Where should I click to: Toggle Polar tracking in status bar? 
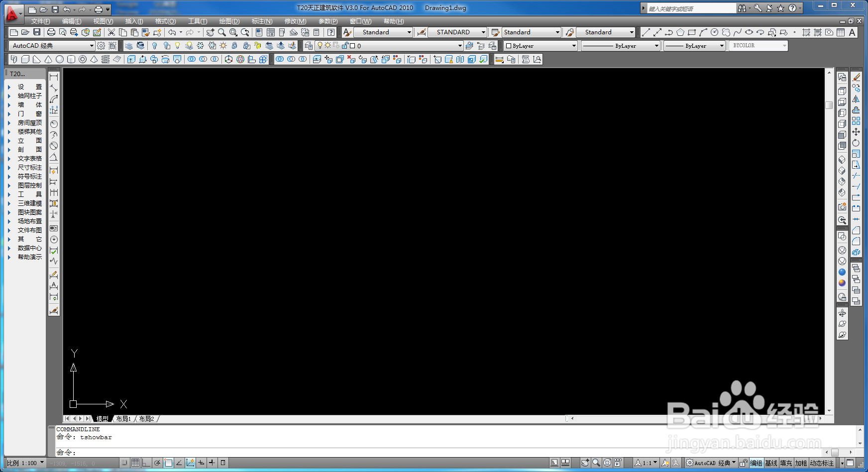click(x=157, y=463)
